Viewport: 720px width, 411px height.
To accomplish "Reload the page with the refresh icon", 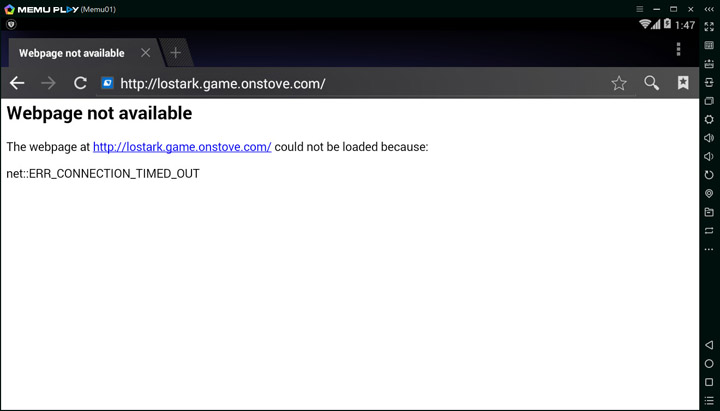I will (80, 83).
